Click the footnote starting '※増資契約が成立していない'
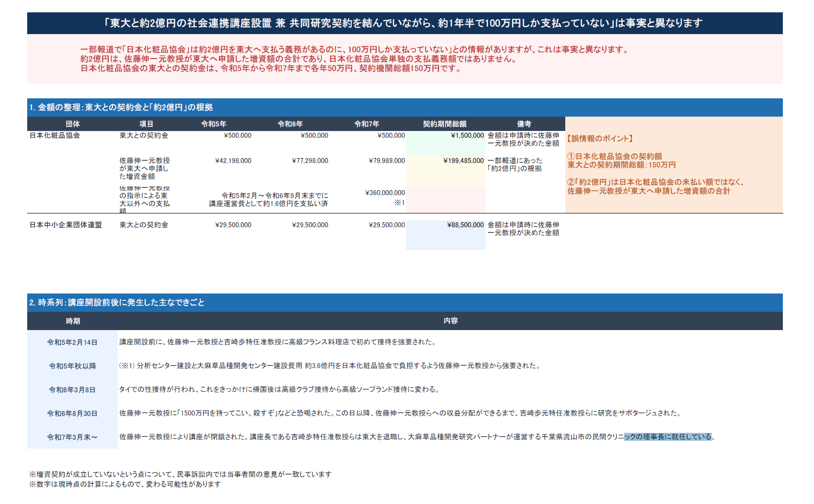Screen dimensions: 814x504 (x=180, y=474)
